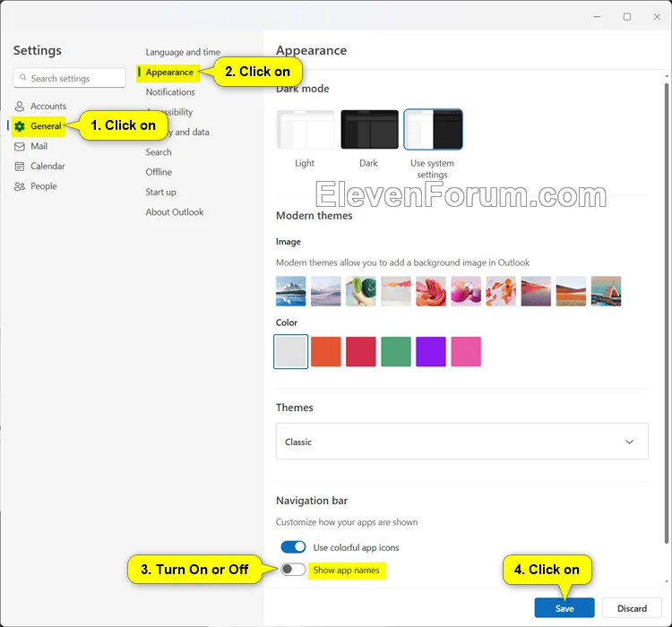The image size is (672, 627).
Task: Open About Outlook section
Action: pos(175,212)
